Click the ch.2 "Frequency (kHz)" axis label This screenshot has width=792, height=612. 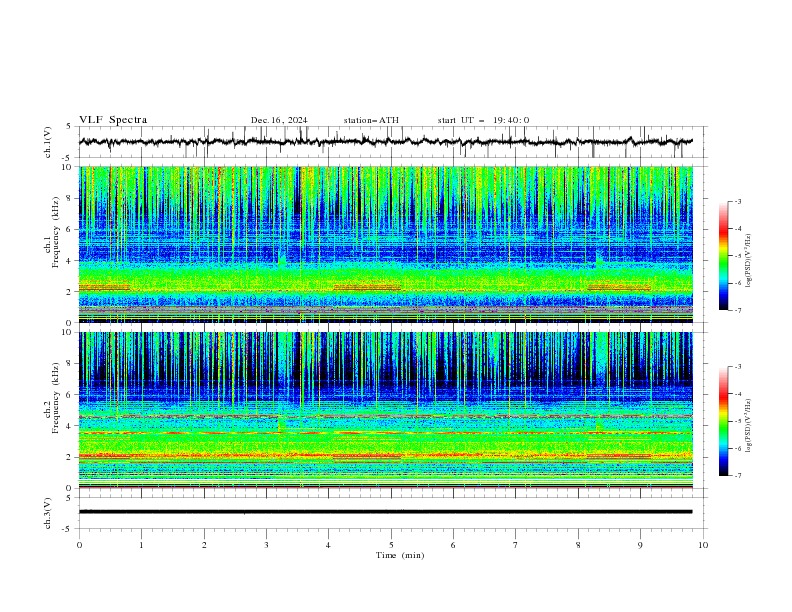point(56,398)
